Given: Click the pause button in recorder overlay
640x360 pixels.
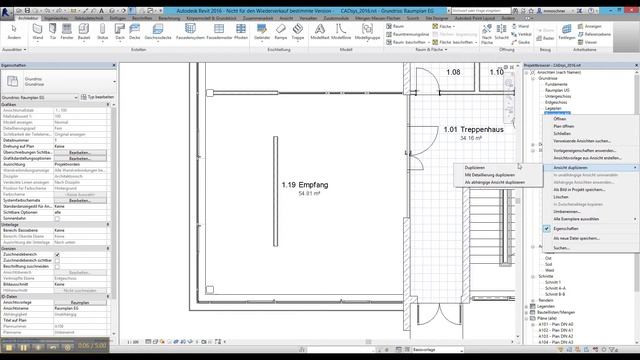Looking at the screenshot, I should (24, 348).
